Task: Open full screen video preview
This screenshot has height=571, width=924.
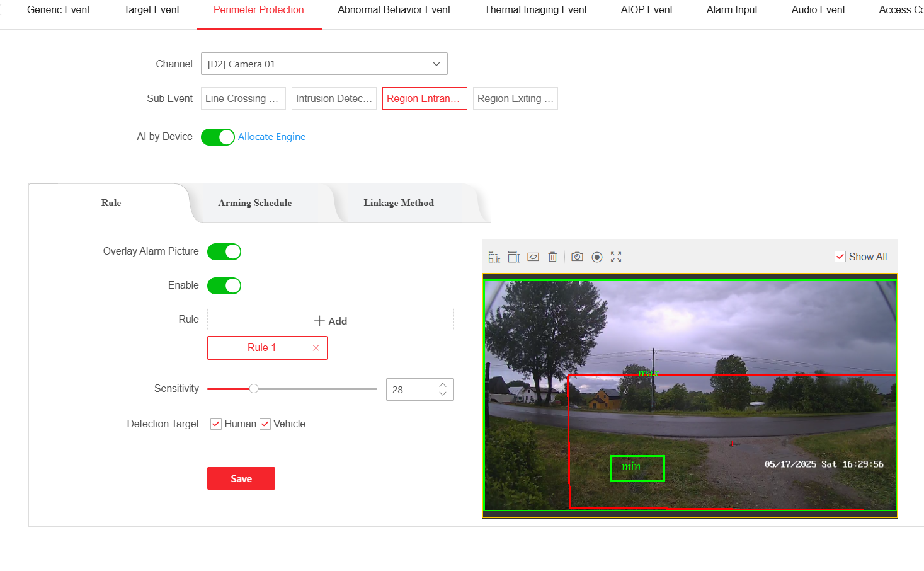Action: [616, 257]
